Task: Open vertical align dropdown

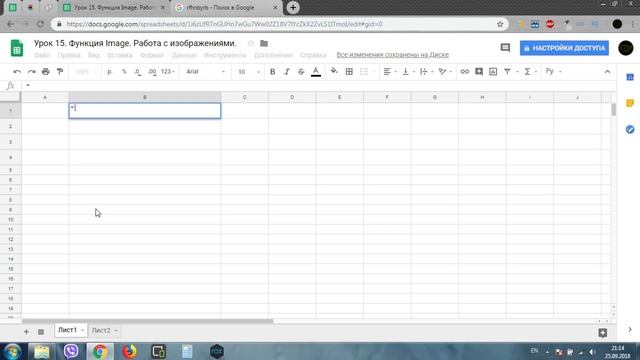Action: [408, 71]
